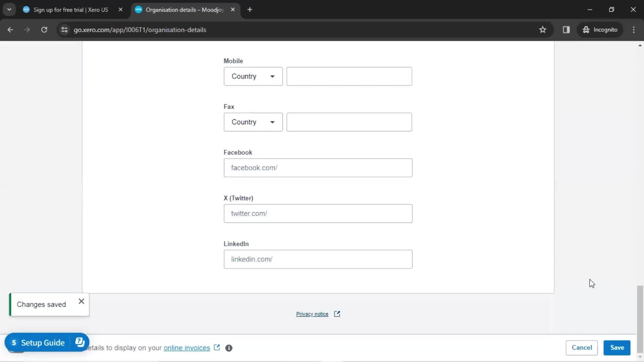
Task: Click the browser back arrow
Action: pyautogui.click(x=10, y=30)
